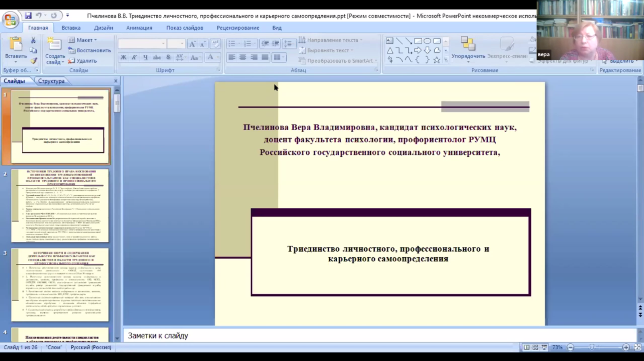Screen dimensions: 644x361
Task: Open the Рецензирование tab
Action: [x=238, y=28]
